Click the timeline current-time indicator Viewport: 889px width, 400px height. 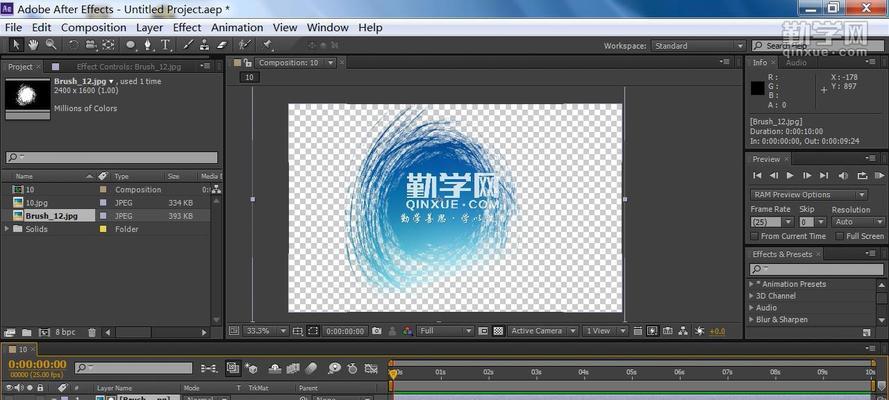click(393, 373)
